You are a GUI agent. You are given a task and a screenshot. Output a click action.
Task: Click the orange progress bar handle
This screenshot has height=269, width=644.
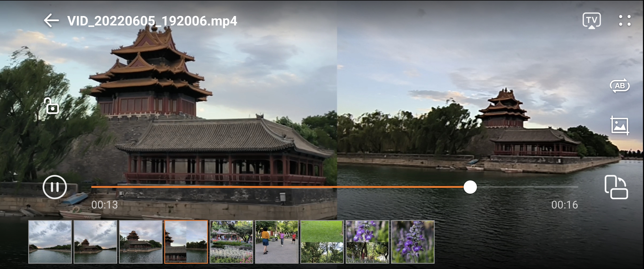470,187
